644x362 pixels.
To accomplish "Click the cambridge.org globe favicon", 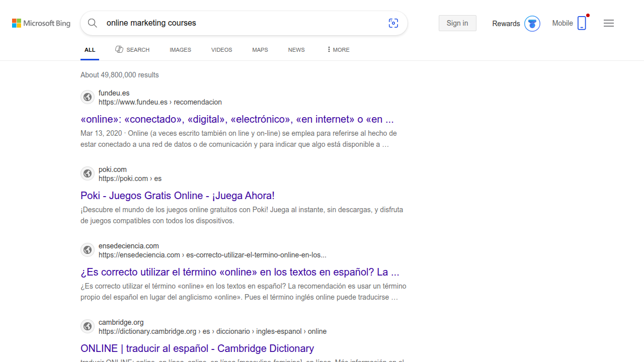I will click(x=88, y=326).
